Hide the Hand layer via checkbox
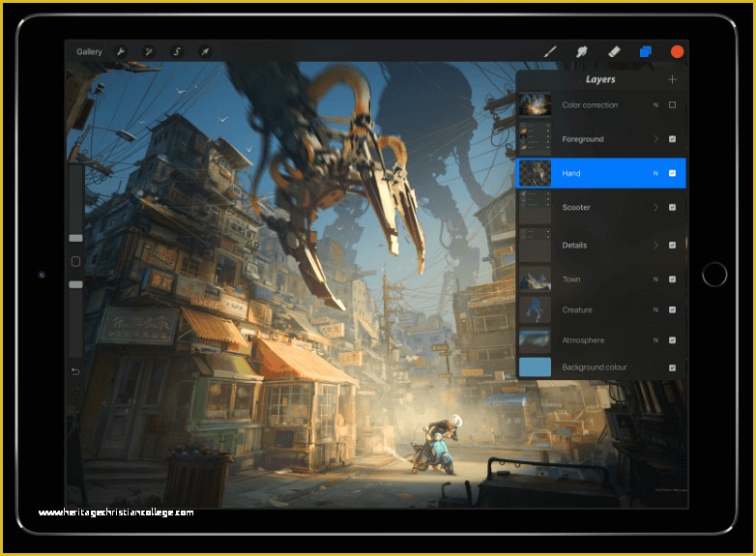The height and width of the screenshot is (556, 756). pos(672,173)
